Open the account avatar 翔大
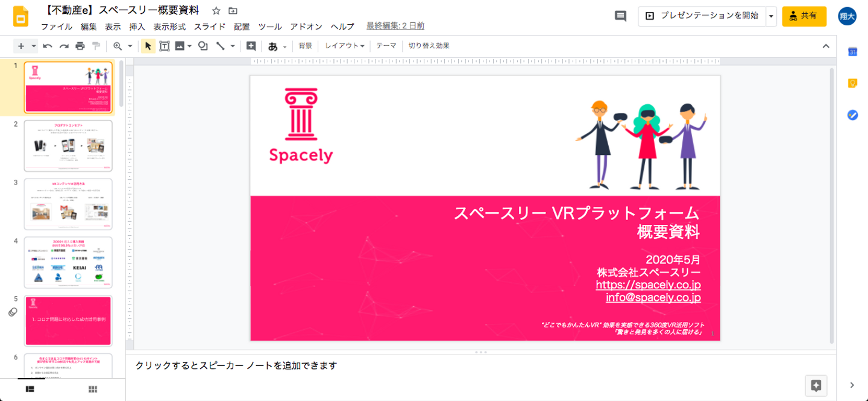Image resolution: width=868 pixels, height=401 pixels. (x=847, y=16)
